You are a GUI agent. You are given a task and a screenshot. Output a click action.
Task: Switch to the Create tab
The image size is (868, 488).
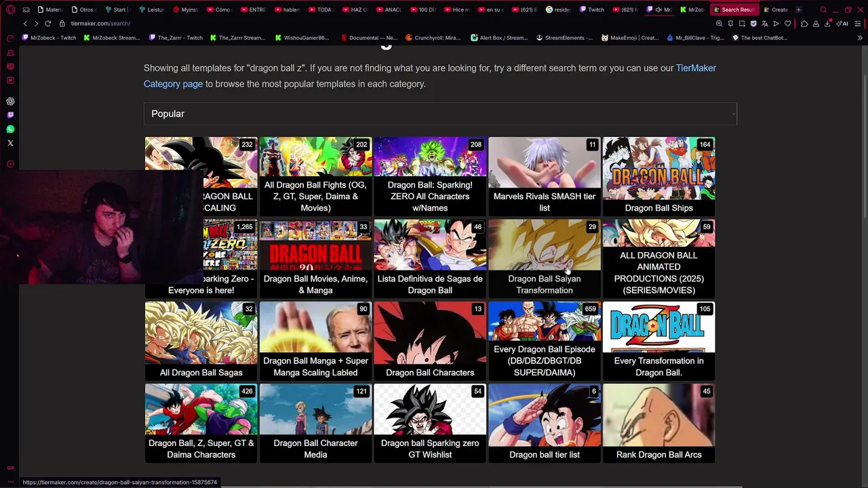pyautogui.click(x=776, y=9)
